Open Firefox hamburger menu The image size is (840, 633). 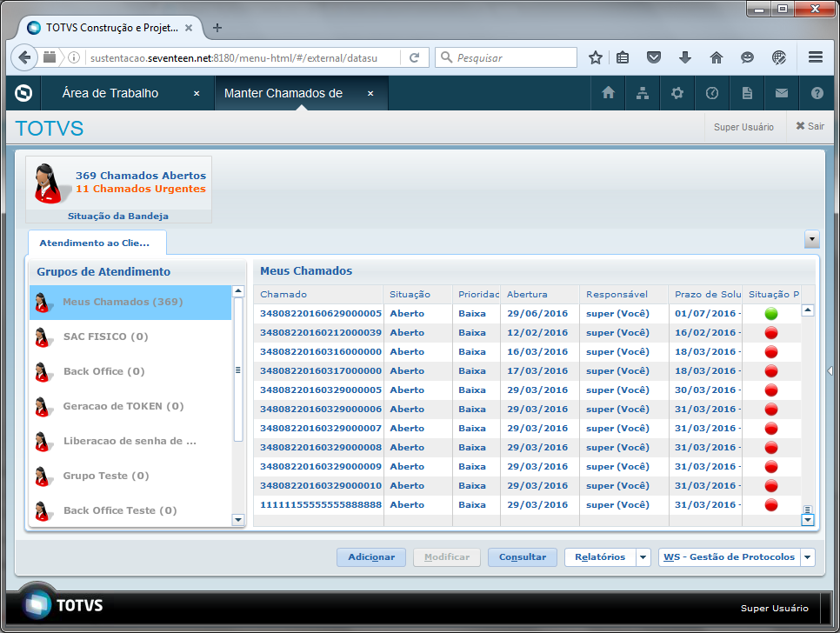pos(816,57)
